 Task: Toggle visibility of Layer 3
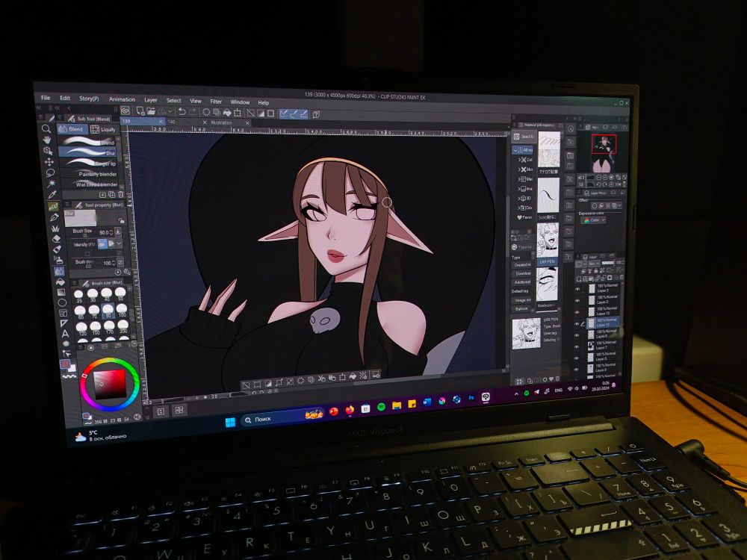click(x=577, y=289)
